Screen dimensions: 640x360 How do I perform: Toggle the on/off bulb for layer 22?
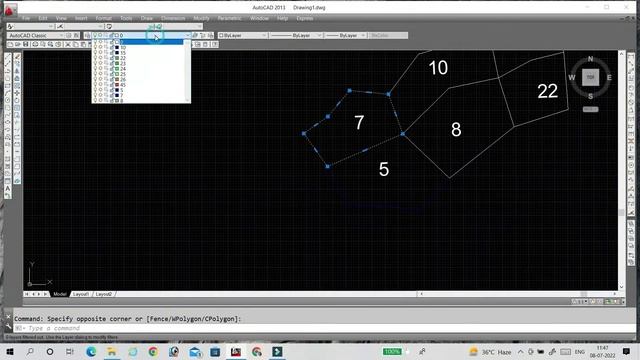(96, 58)
